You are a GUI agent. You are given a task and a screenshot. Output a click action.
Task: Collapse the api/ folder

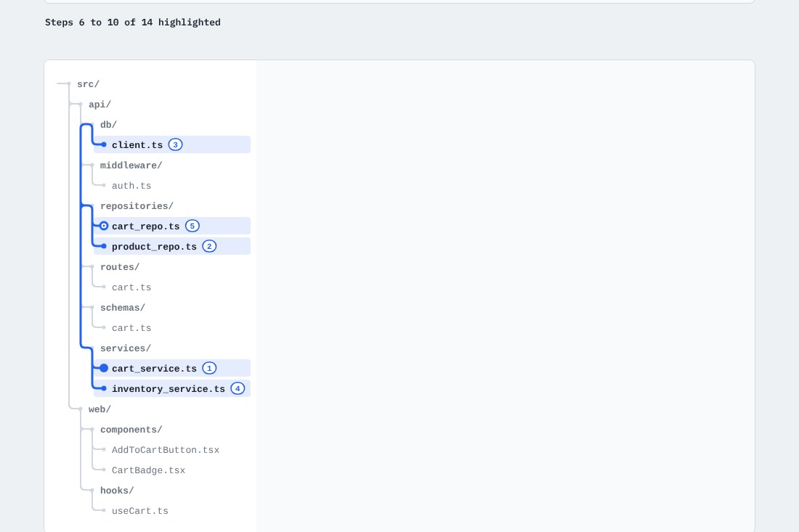coord(100,105)
